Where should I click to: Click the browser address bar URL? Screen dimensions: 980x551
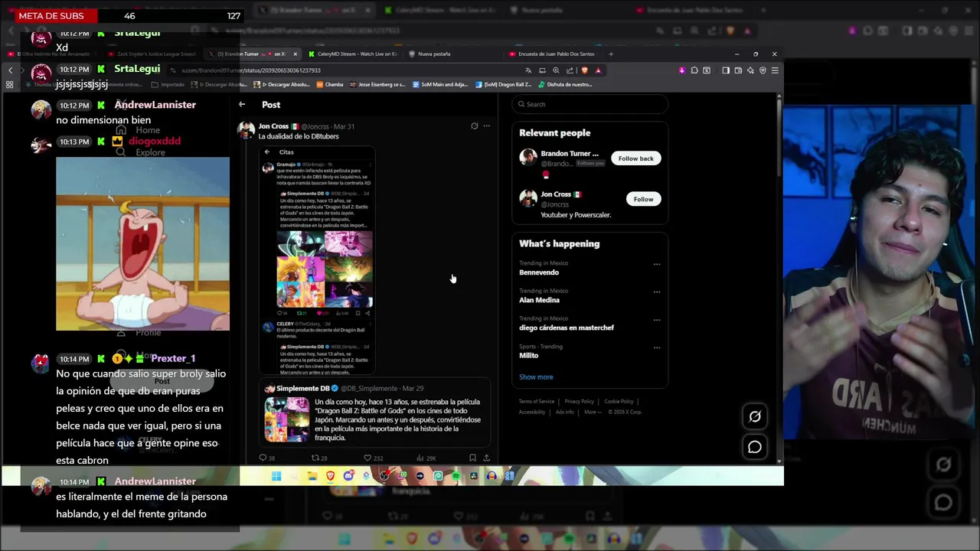pyautogui.click(x=251, y=70)
